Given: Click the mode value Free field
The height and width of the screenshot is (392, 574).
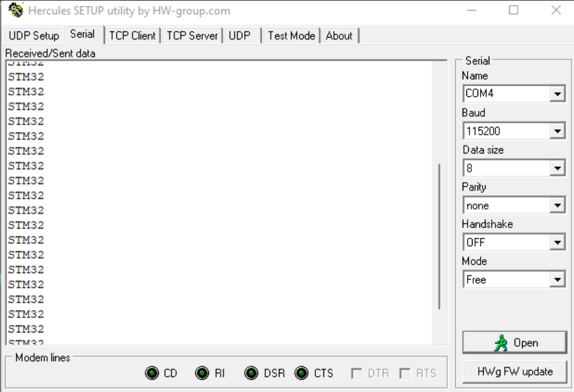Looking at the screenshot, I should (507, 279).
